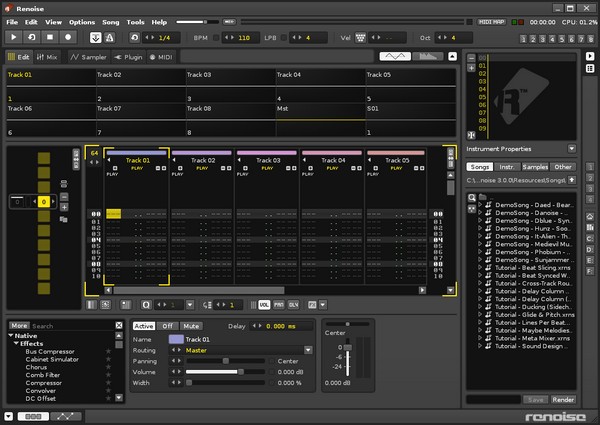
Task: Toggle the PAN column button
Action: tap(279, 304)
